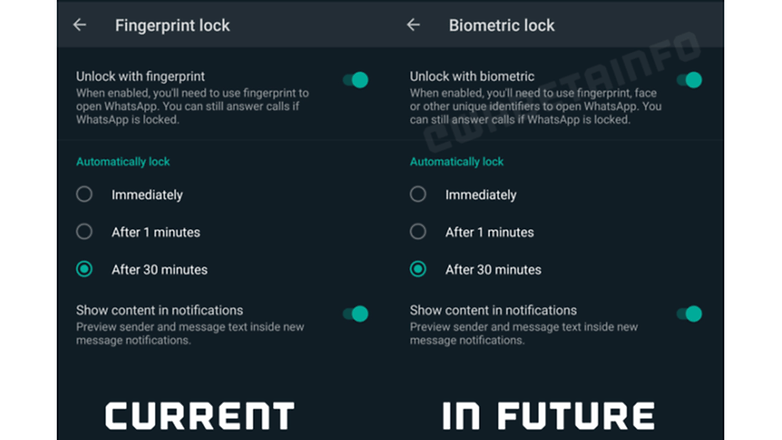
Task: Click Show content in notifications text, right panel
Action: tap(493, 310)
